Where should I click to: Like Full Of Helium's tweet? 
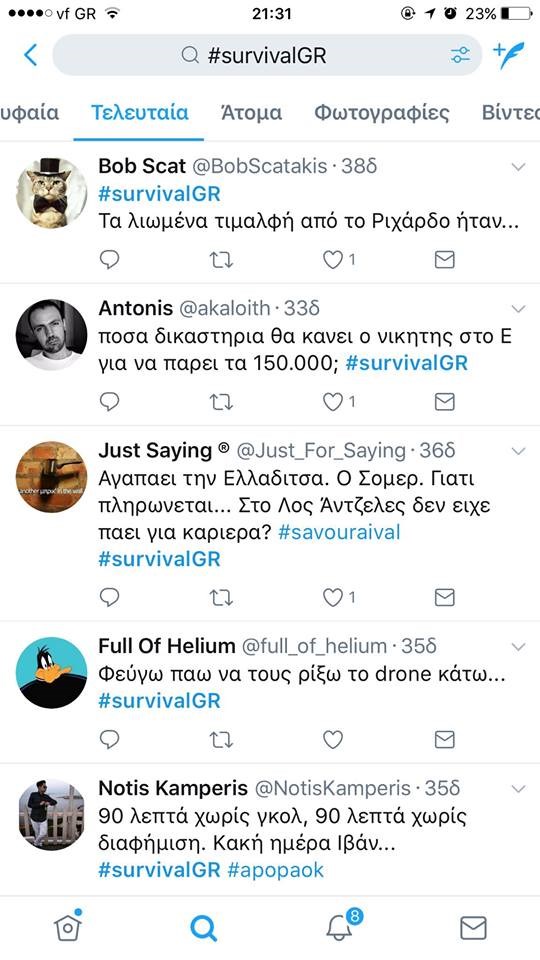point(332,740)
